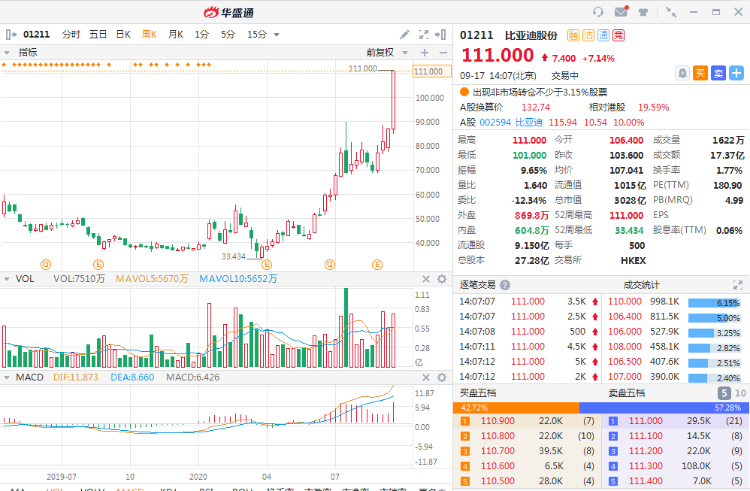750x491 pixels.
Task: Click the 6.15% volume bar for 110.000
Action: click(x=714, y=303)
